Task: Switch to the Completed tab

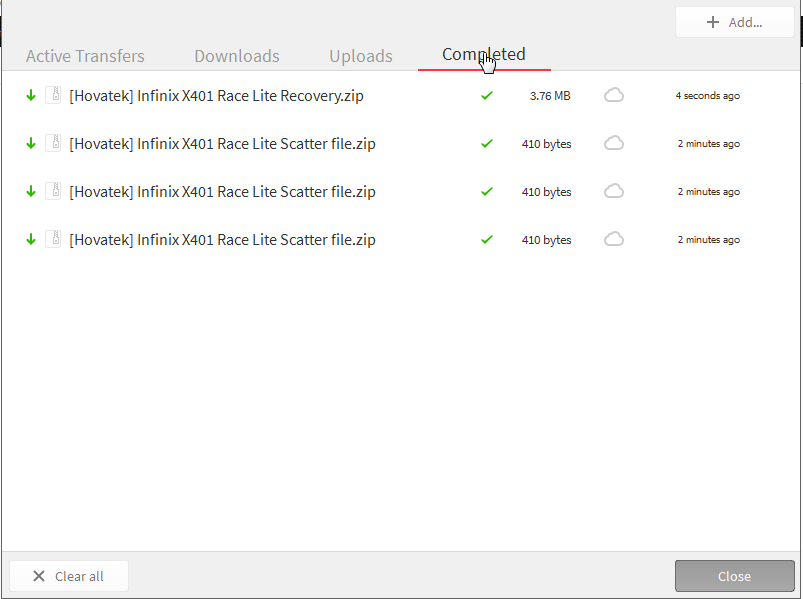Action: (x=483, y=56)
